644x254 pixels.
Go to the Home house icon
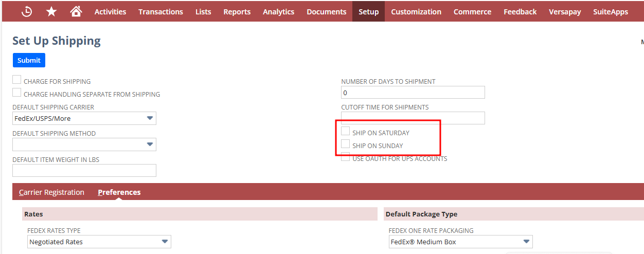76,11
